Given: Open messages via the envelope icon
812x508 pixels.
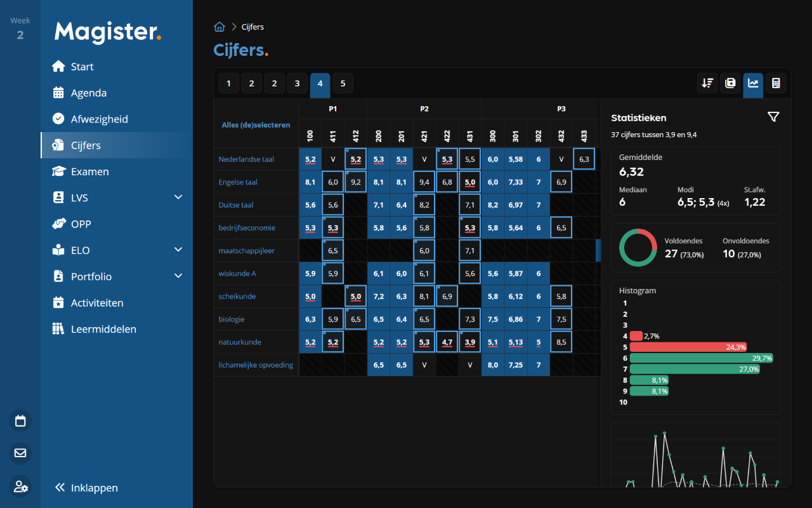Looking at the screenshot, I should tap(20, 453).
